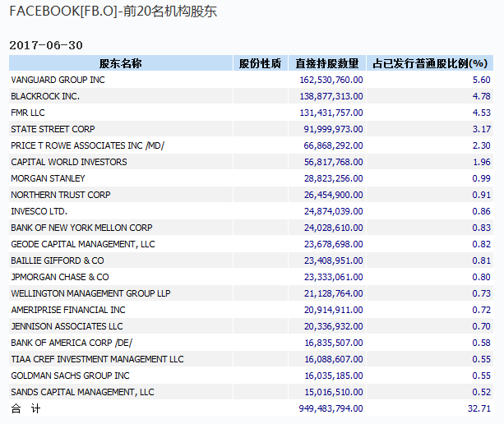Select share count 21,128,764.00
Image resolution: width=504 pixels, height=424 pixels.
click(x=333, y=293)
